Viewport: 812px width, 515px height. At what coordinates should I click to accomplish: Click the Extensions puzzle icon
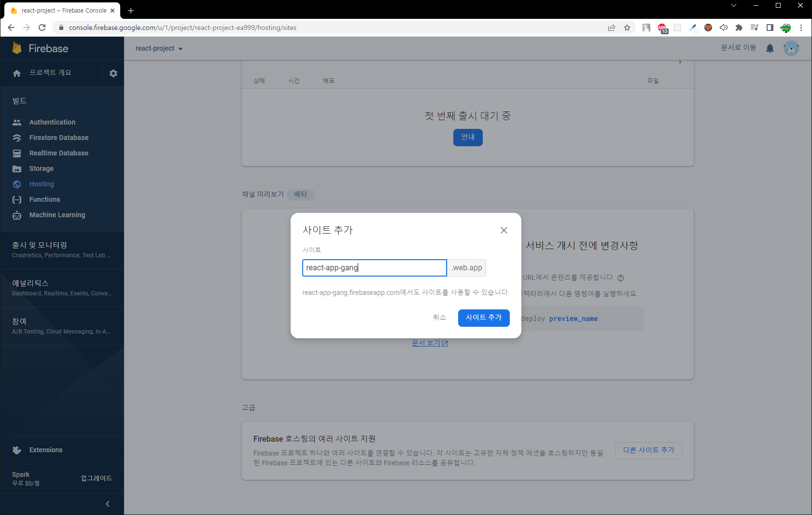pos(17,450)
